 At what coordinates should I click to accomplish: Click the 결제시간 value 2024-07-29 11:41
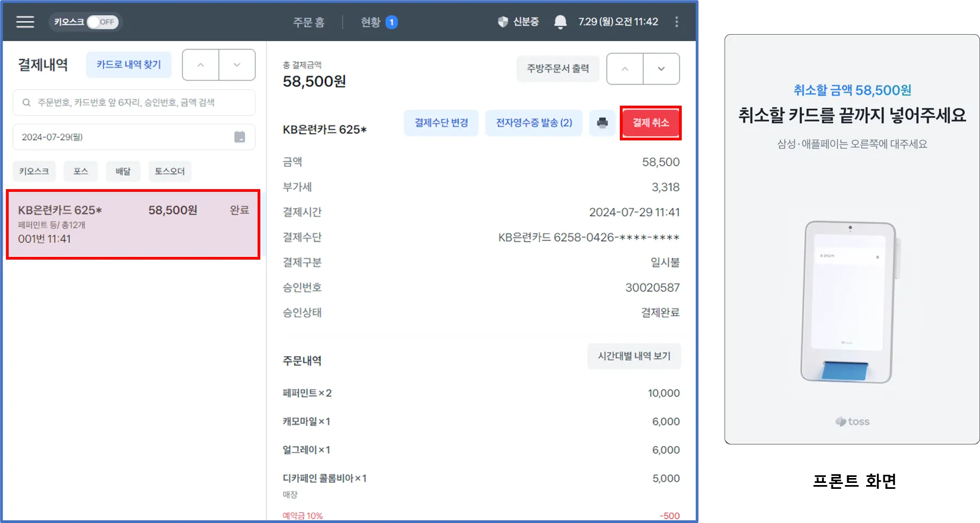(635, 212)
